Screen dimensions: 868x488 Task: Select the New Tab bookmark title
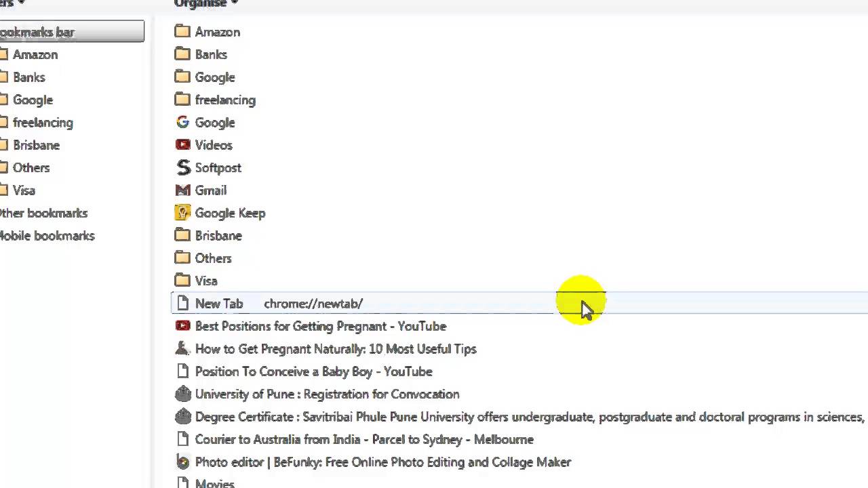pyautogui.click(x=219, y=304)
